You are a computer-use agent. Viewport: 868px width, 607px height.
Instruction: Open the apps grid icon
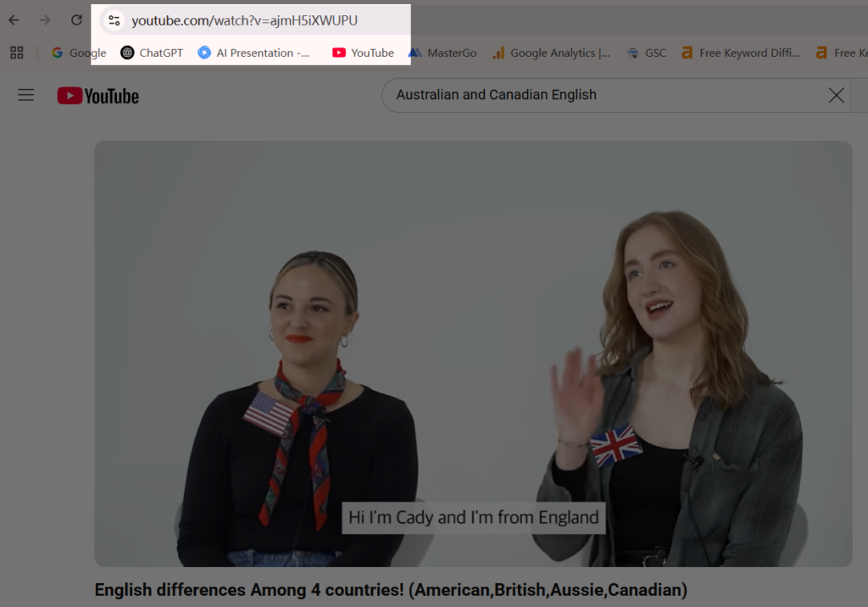click(16, 53)
